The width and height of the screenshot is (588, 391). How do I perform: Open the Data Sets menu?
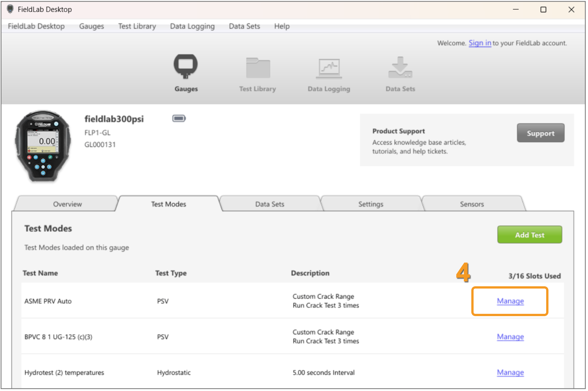244,26
